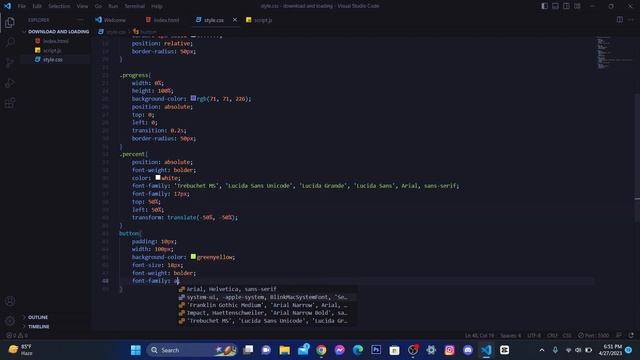Viewport: 640px width, 360px height.
Task: Open Source Control view in activity bar
Action: (x=10, y=62)
